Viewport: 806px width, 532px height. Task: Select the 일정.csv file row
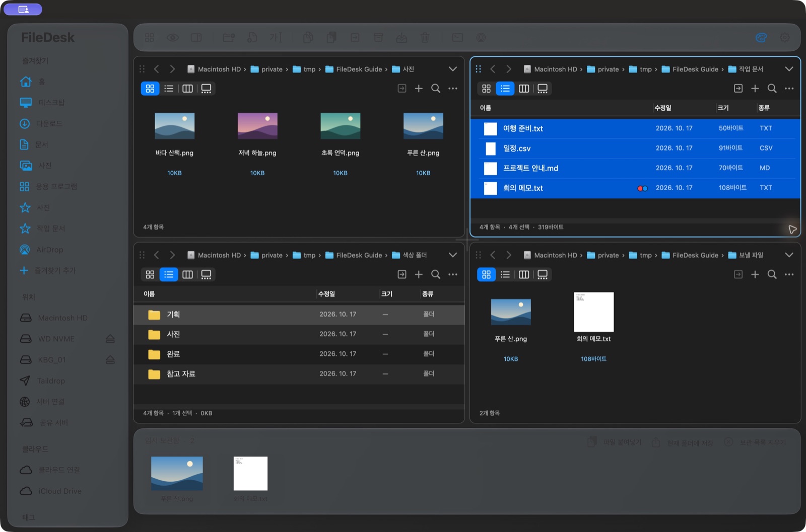pyautogui.click(x=635, y=148)
